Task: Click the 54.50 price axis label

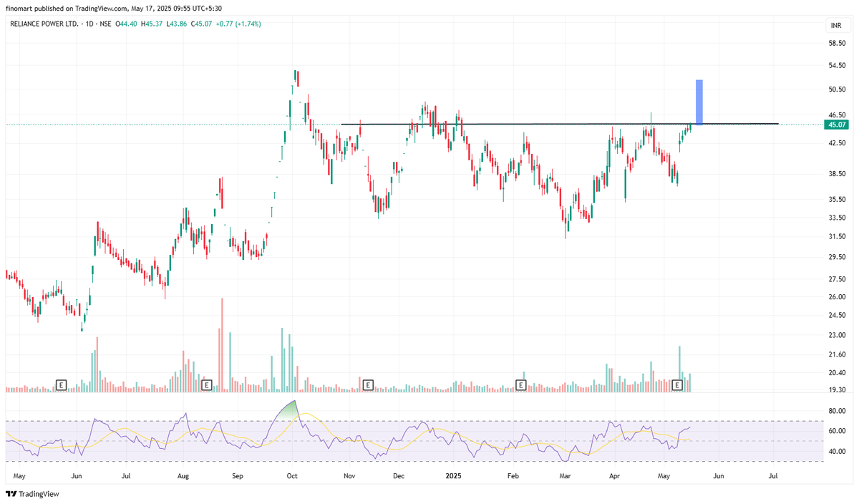Action: tap(836, 66)
